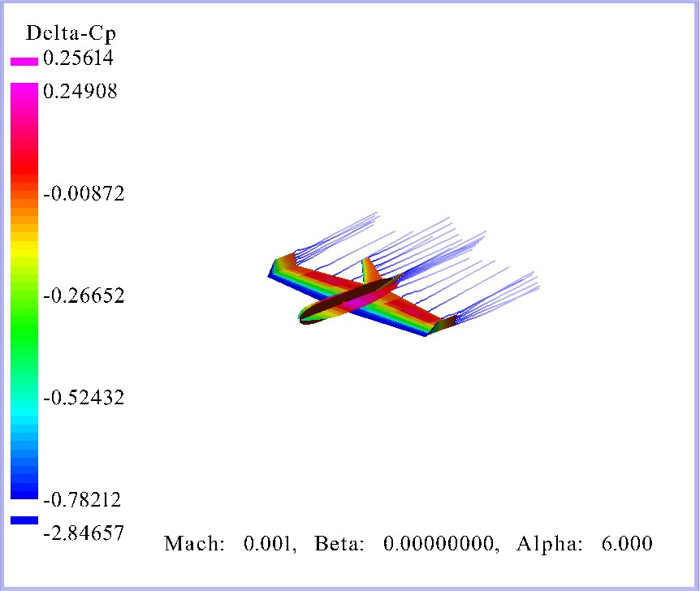Select the Alpha 6.000 readout
Viewport: 700px width, 591px height.
click(x=584, y=543)
